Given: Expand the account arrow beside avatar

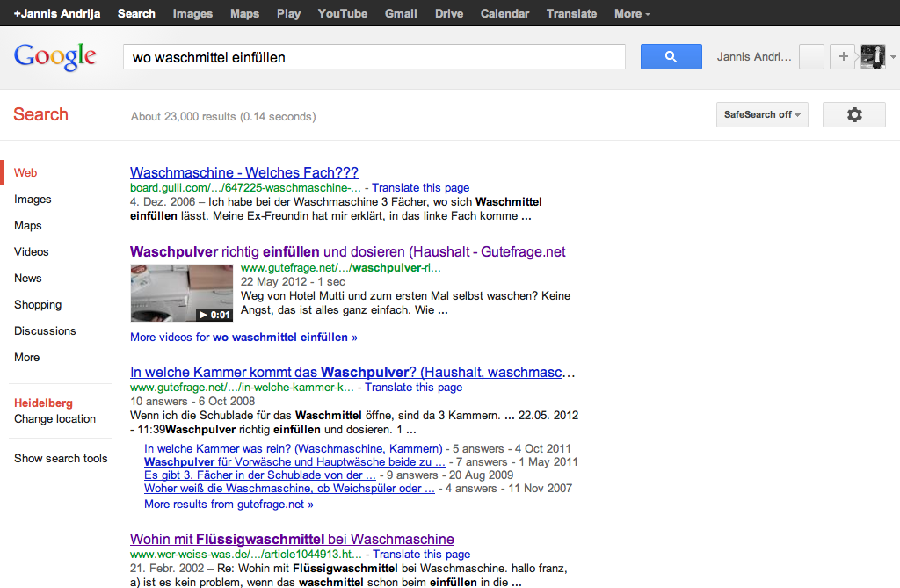Looking at the screenshot, I should coord(893,57).
